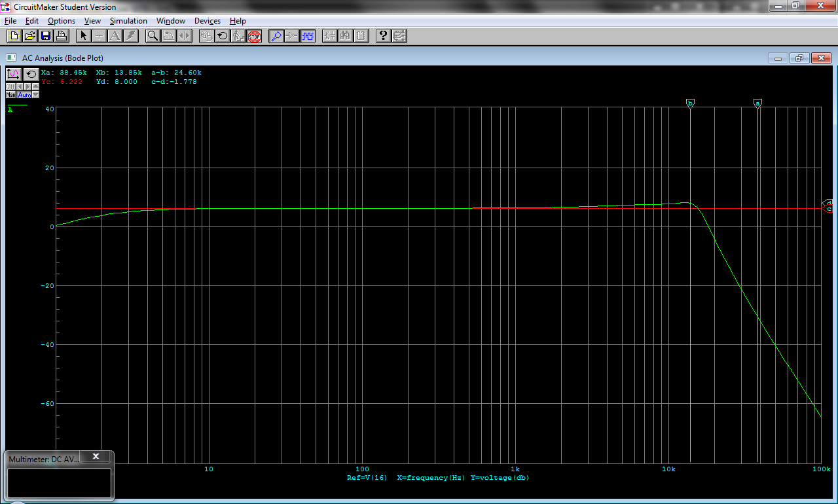Select the Wire tool crosshair icon

point(99,36)
